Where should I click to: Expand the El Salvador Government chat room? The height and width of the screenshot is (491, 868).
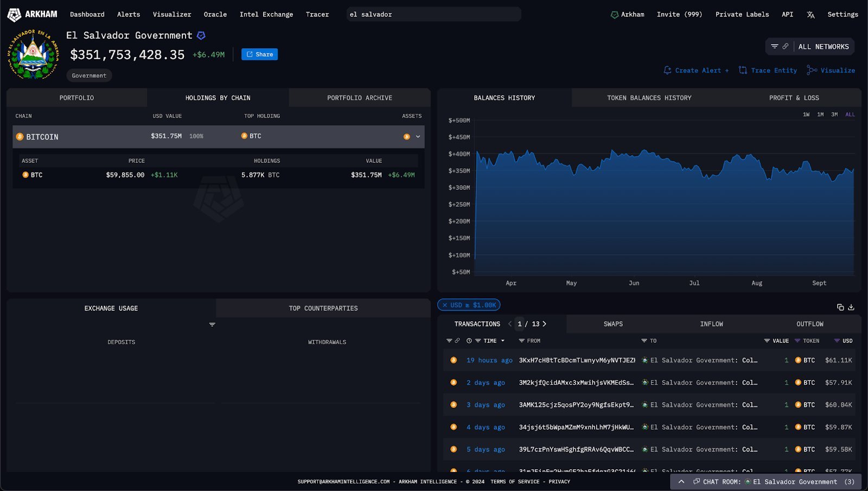(681, 482)
